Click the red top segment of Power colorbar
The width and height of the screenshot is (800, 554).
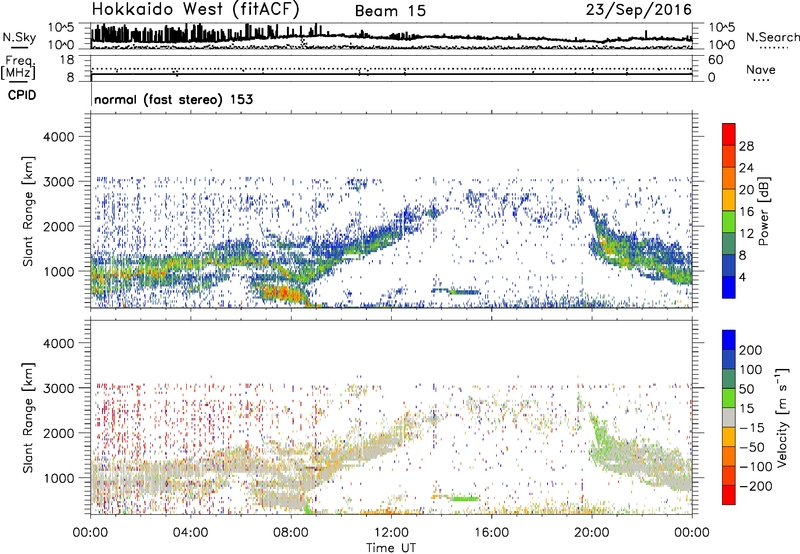pos(729,134)
